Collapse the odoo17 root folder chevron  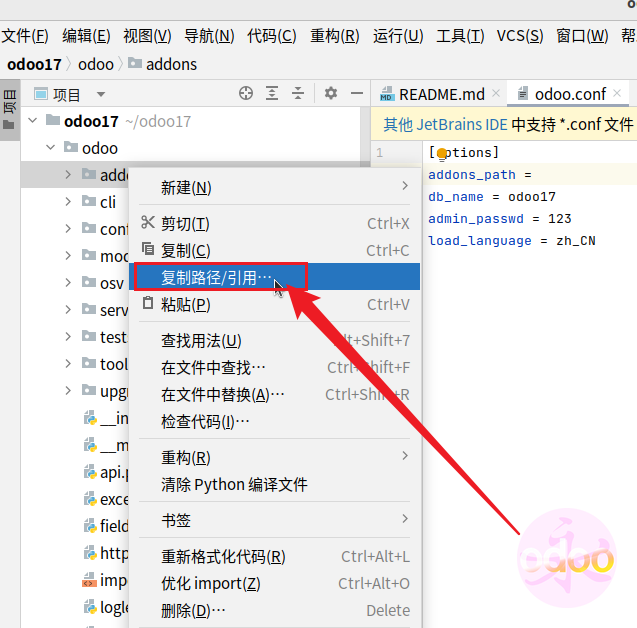[33, 121]
